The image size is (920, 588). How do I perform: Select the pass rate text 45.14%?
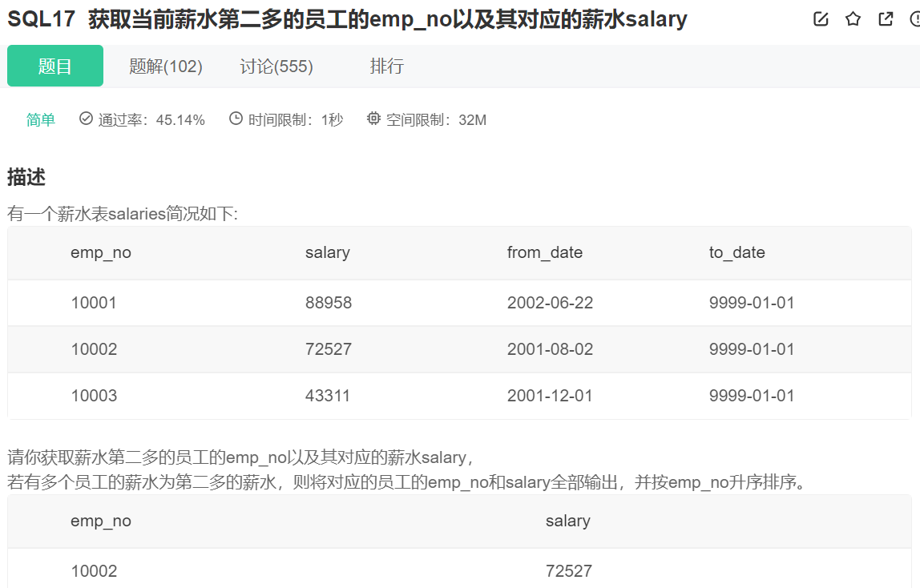[180, 120]
